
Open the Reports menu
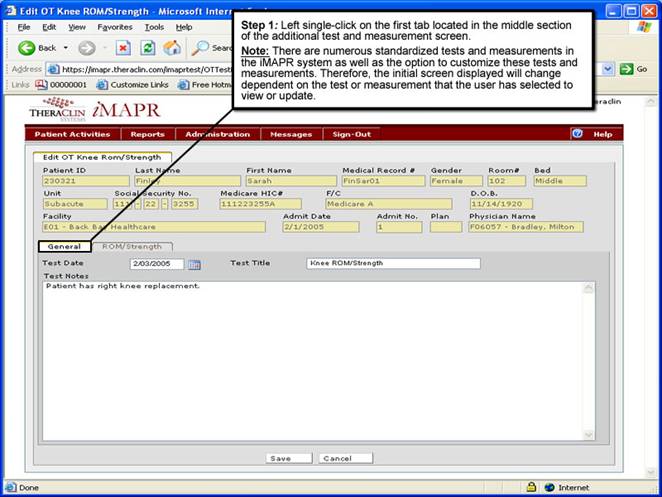coord(147,134)
